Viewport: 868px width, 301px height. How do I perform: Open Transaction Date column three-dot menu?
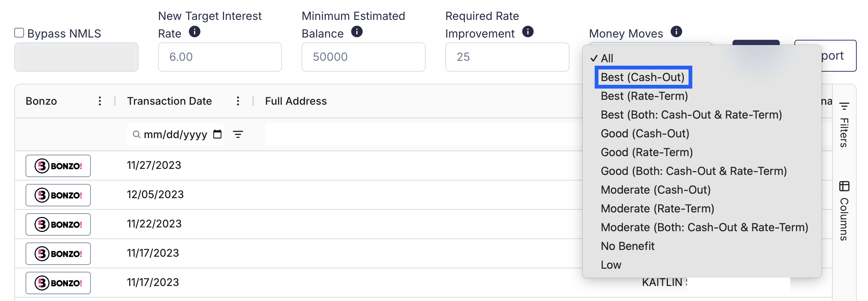238,101
